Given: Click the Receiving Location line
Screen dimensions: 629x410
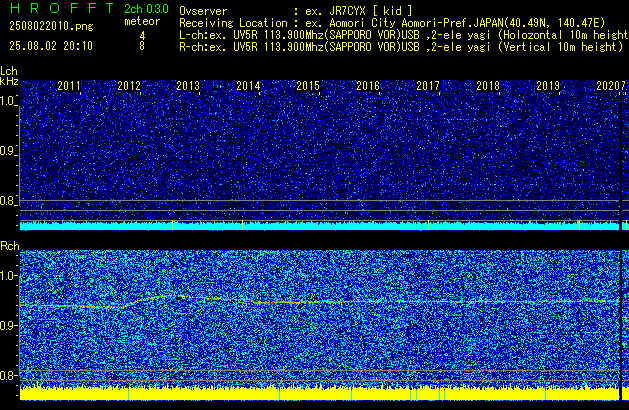Looking at the screenshot, I should point(392,23).
